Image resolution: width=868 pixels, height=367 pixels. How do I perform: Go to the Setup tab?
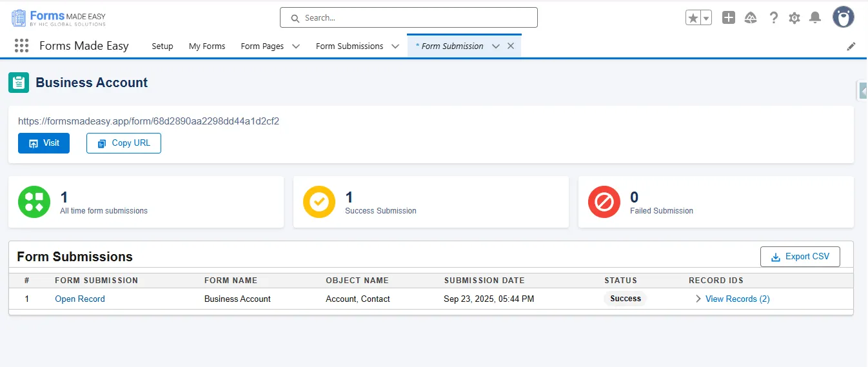pyautogui.click(x=163, y=46)
